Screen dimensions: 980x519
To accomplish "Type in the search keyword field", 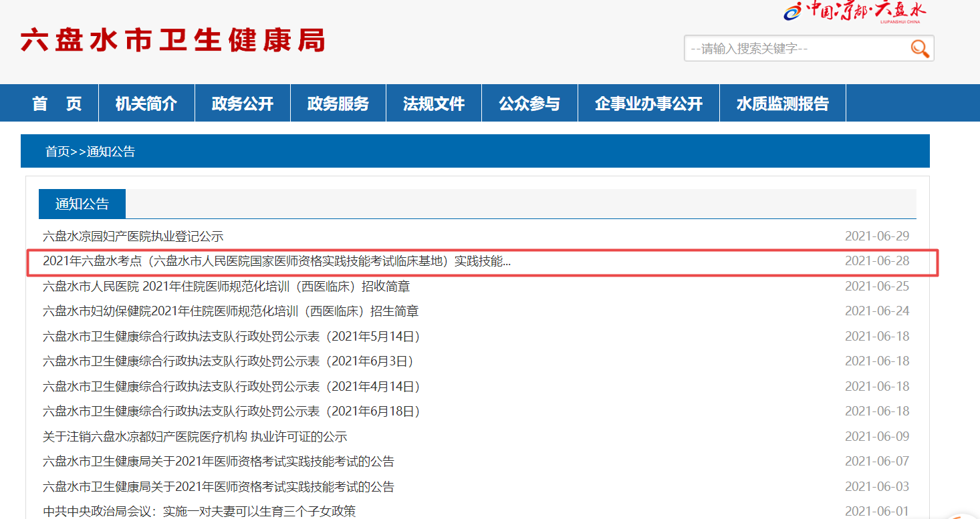I will tap(795, 49).
